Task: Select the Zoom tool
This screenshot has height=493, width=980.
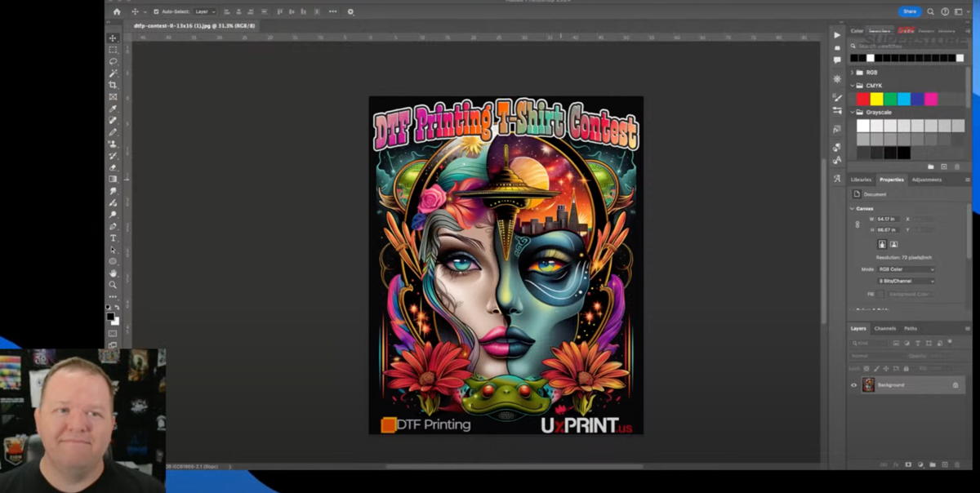Action: 113,285
